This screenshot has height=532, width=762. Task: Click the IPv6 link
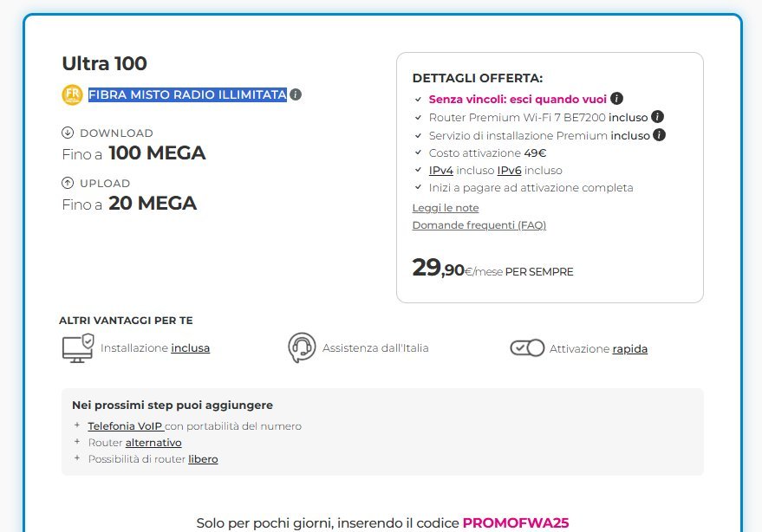coord(509,170)
